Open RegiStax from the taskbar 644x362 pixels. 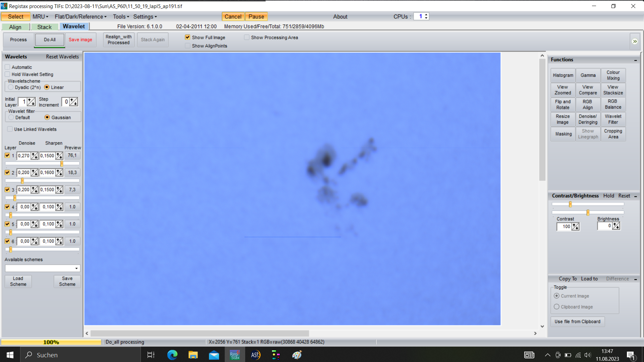(235, 355)
